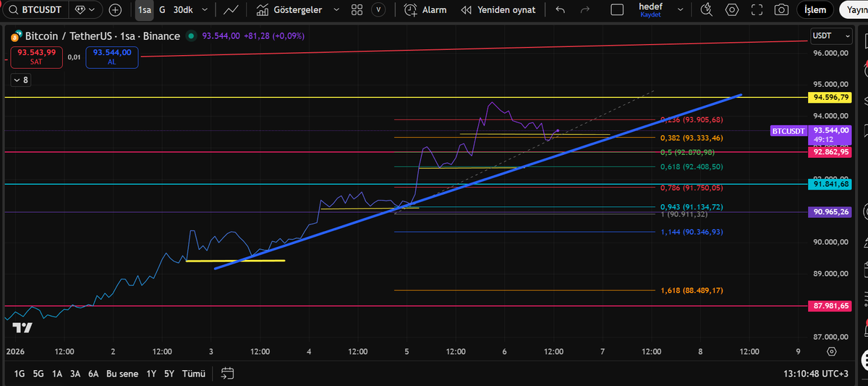Select the 6A date range

click(x=93, y=374)
